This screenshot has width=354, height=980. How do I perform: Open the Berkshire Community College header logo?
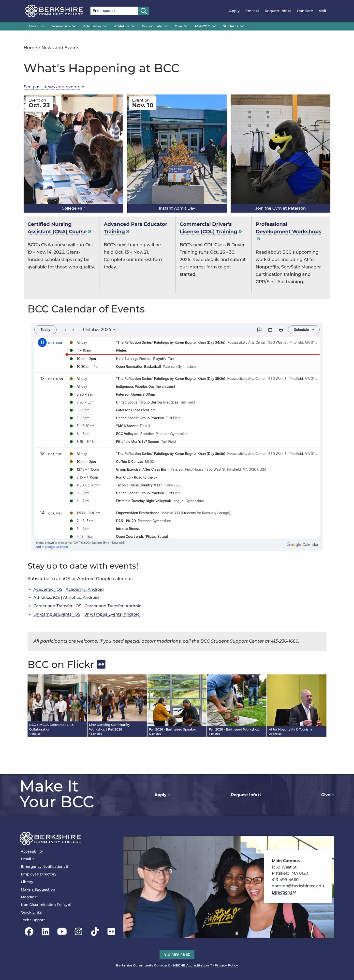(54, 11)
